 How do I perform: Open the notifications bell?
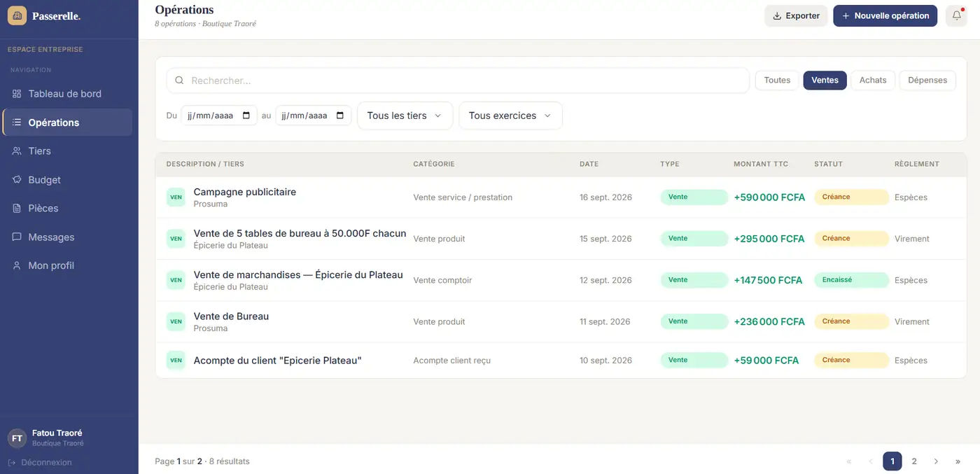[x=956, y=15]
